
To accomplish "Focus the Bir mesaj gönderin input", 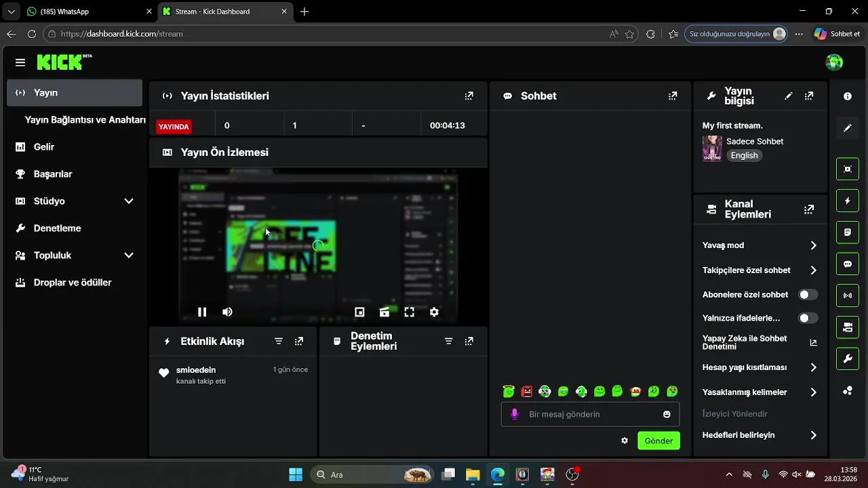I will pyautogui.click(x=590, y=414).
